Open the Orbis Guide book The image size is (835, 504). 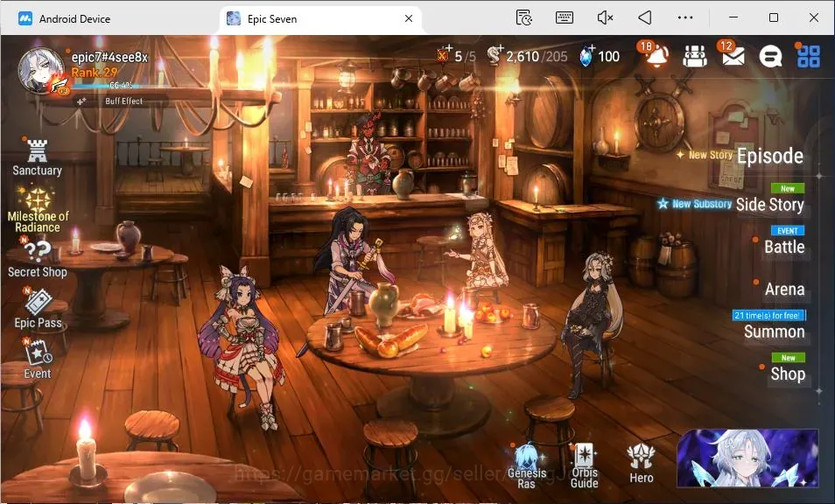pyautogui.click(x=584, y=465)
